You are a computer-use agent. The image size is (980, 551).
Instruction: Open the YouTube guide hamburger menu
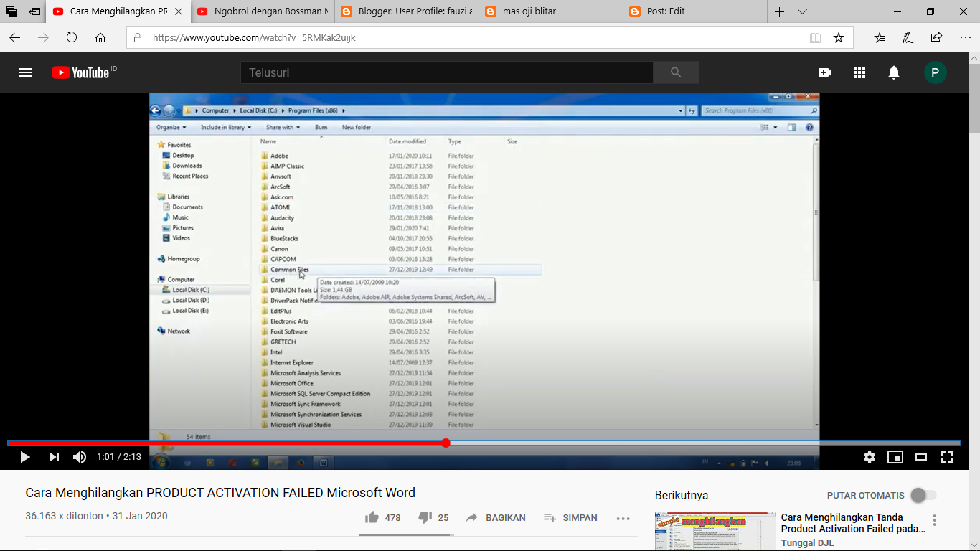point(26,72)
